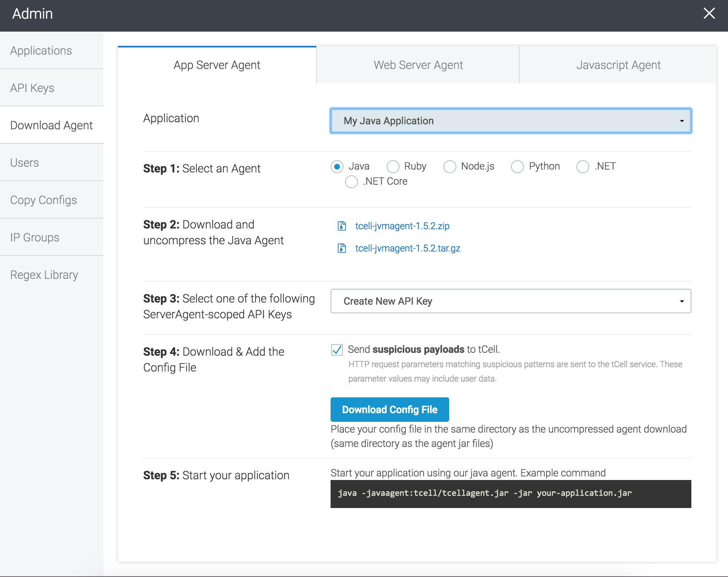The image size is (728, 577).
Task: Select the Ruby agent radio button
Action: coord(393,167)
